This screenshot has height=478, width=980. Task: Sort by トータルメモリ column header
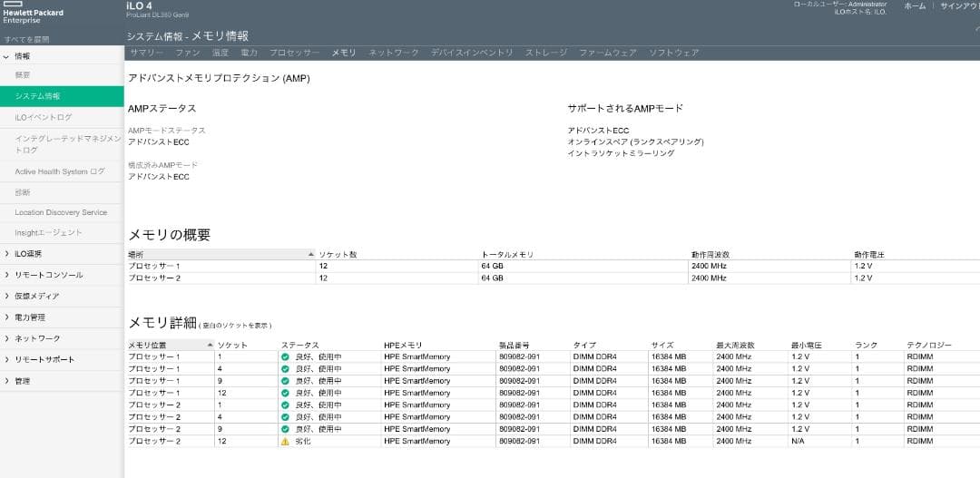coord(507,255)
